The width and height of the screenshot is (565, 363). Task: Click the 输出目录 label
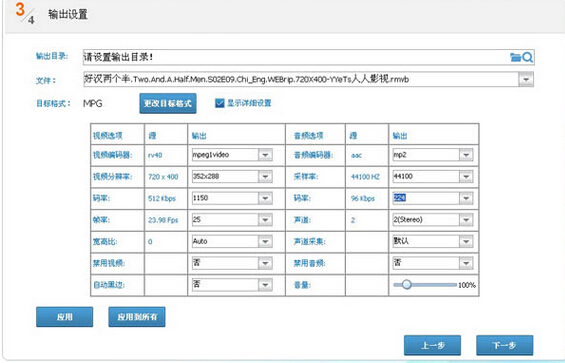[52, 56]
